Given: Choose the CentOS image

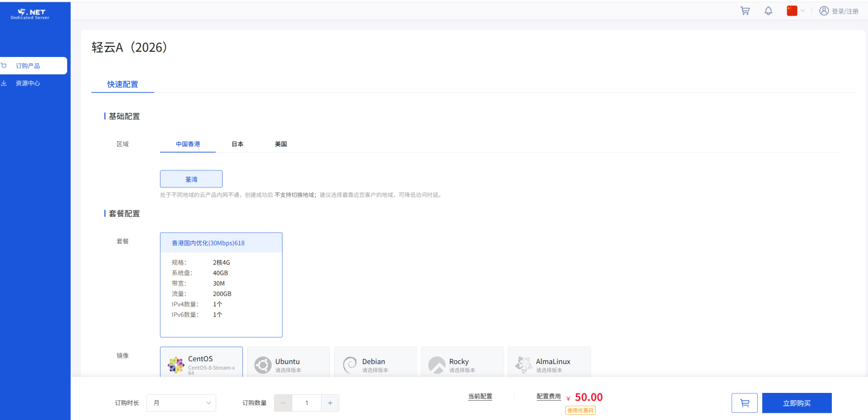Looking at the screenshot, I should (x=201, y=362).
